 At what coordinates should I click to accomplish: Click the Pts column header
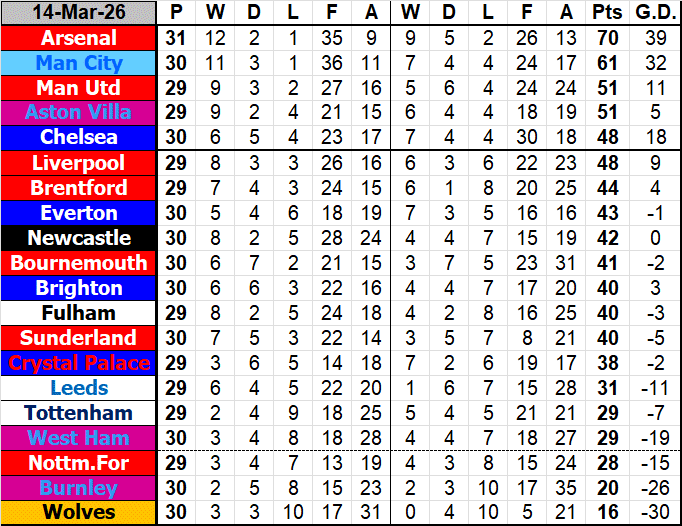pyautogui.click(x=604, y=13)
